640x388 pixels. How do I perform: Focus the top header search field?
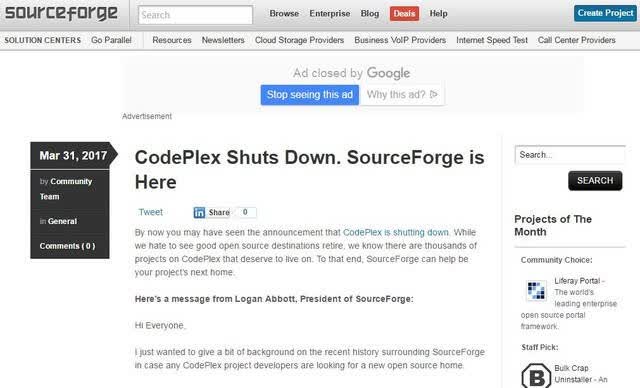pyautogui.click(x=195, y=15)
